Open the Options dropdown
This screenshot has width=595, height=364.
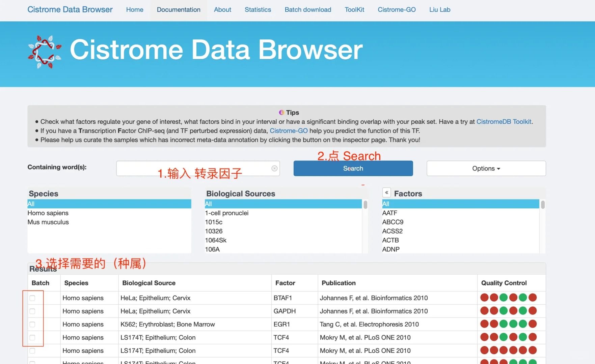click(486, 169)
